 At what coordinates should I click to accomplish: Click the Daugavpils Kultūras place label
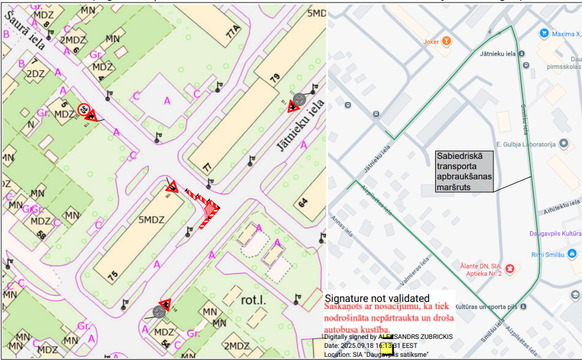tap(555, 233)
